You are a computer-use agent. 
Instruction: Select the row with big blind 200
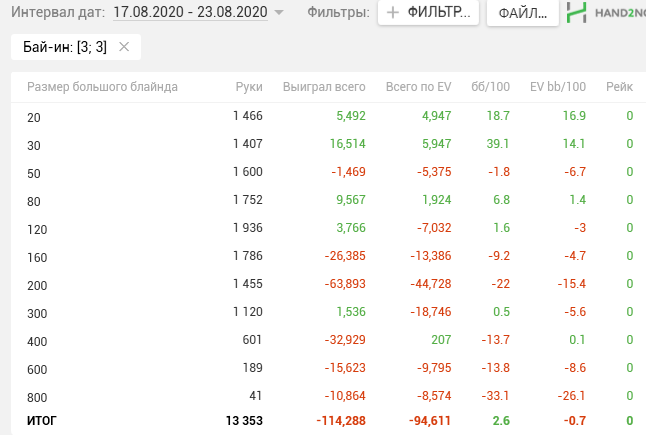click(328, 285)
